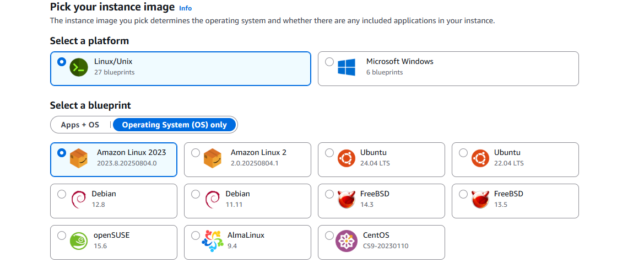The image size is (644, 273).
Task: Click the "Select a platform" heading
Action: click(x=90, y=41)
